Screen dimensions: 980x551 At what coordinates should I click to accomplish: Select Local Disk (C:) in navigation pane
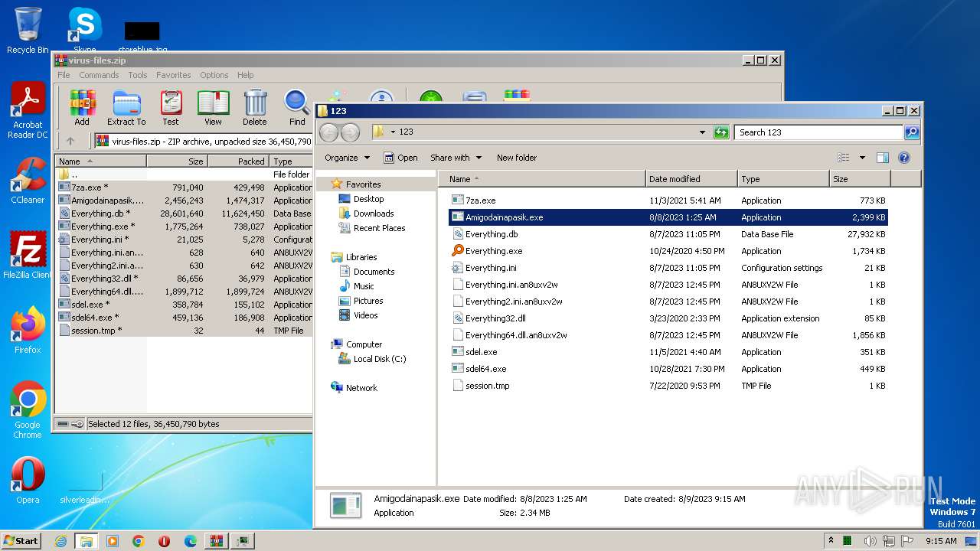(x=380, y=359)
